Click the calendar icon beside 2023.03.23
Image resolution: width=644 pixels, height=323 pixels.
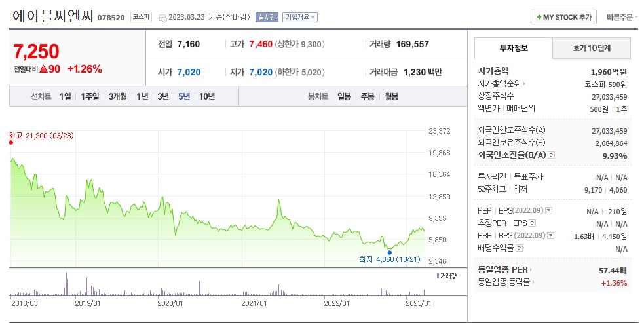[x=162, y=18]
